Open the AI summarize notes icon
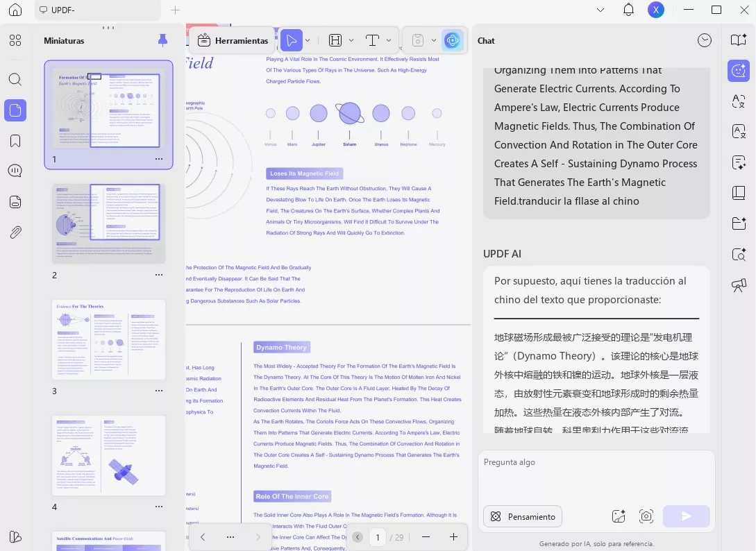 (739, 162)
